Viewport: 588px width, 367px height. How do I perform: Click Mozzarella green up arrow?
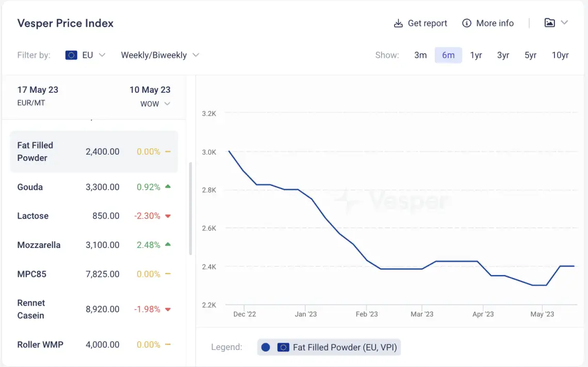(x=168, y=244)
